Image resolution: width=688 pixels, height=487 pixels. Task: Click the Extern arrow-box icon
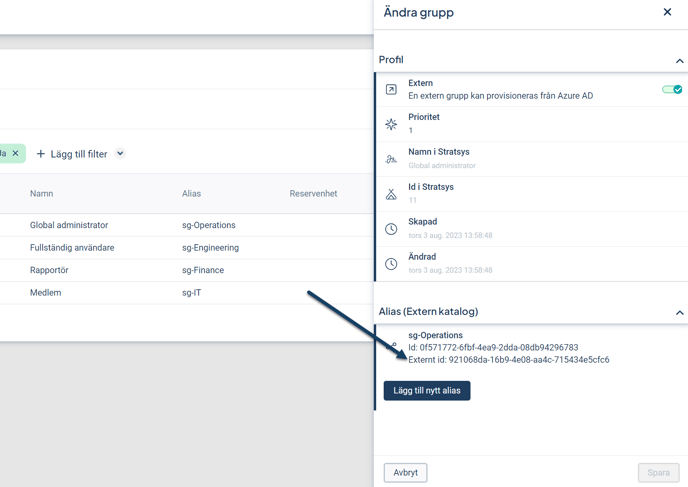click(391, 90)
